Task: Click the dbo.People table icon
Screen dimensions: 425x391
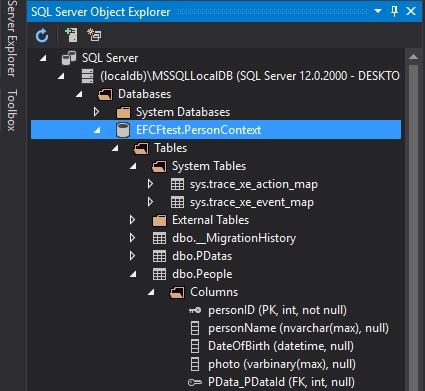Action: click(159, 274)
